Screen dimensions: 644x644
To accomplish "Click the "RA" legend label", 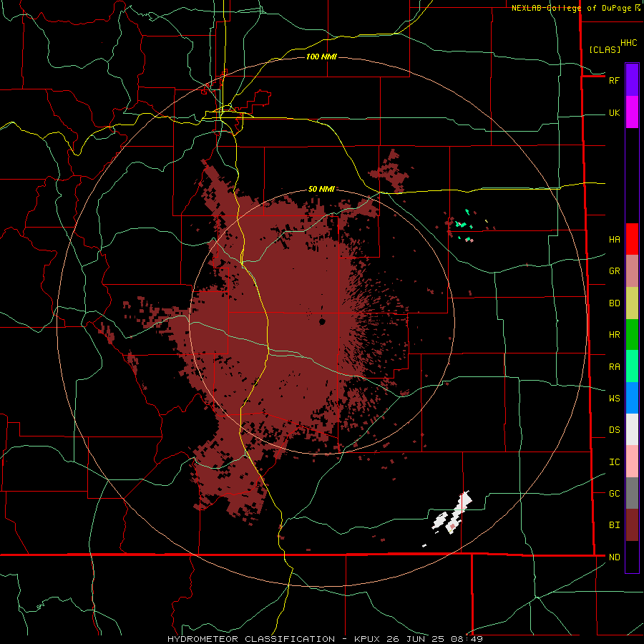I will click(x=614, y=367).
